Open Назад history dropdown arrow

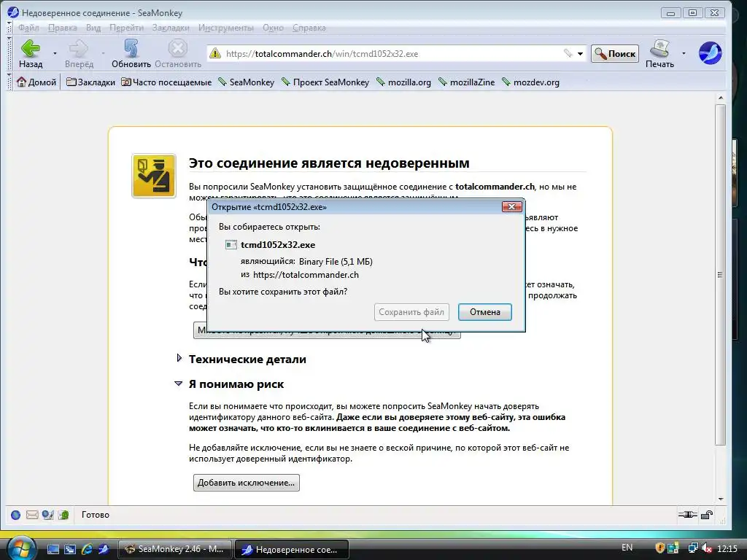click(55, 53)
